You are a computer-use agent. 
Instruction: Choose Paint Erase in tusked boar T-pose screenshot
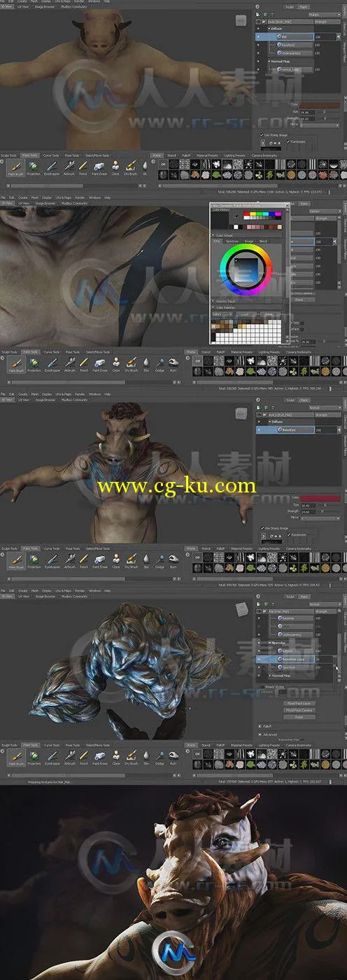pos(99,560)
